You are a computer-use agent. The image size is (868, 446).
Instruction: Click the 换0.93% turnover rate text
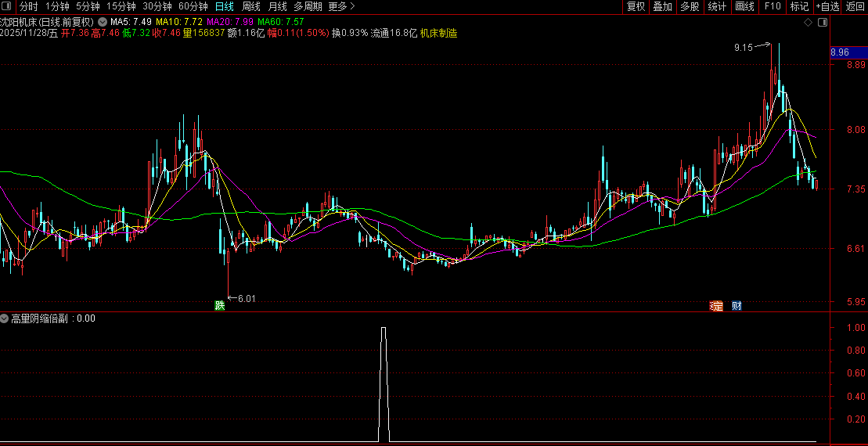tap(350, 33)
